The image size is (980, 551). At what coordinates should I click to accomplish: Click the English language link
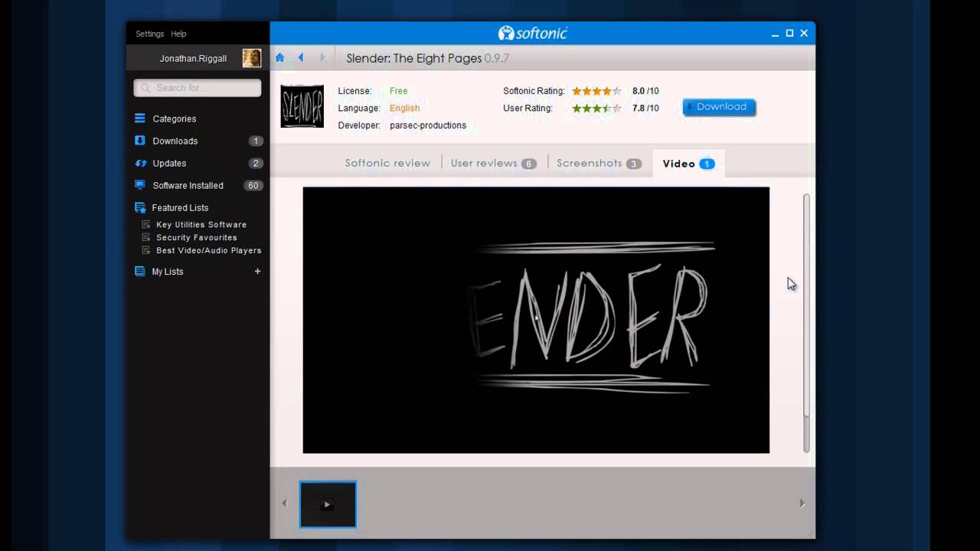tap(404, 108)
